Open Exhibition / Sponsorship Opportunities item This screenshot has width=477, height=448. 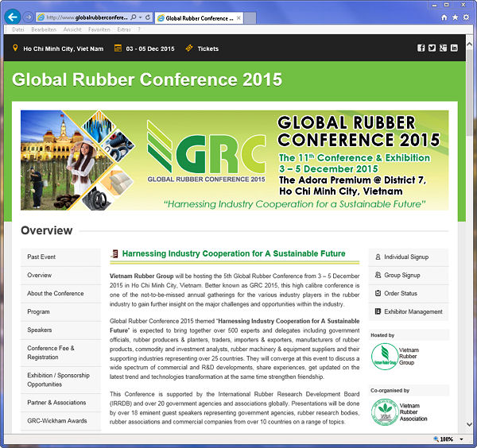point(60,380)
